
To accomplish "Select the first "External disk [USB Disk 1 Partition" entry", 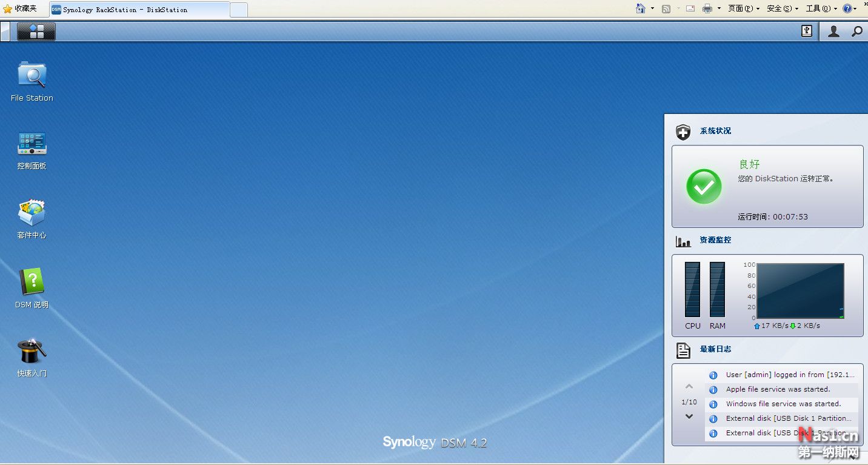I will click(x=782, y=419).
